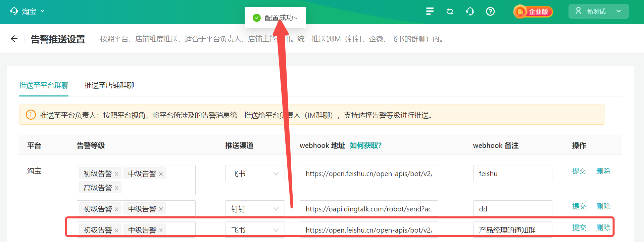Click the 操作 column header
Viewport: 644px width, 242px height.
579,145
